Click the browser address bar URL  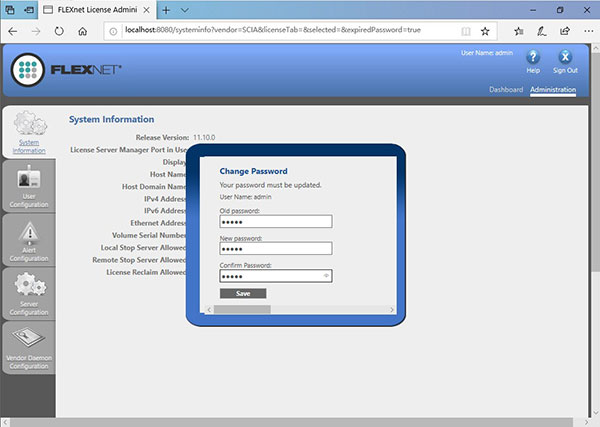tap(273, 30)
